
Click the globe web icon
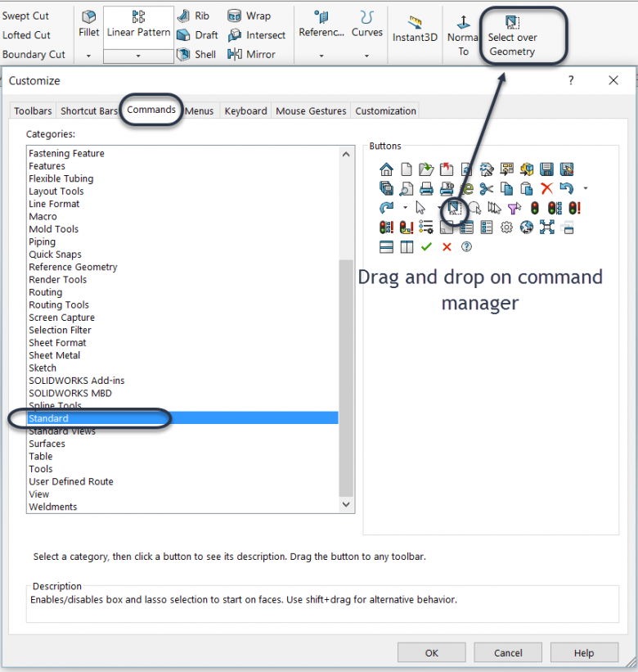(527, 228)
